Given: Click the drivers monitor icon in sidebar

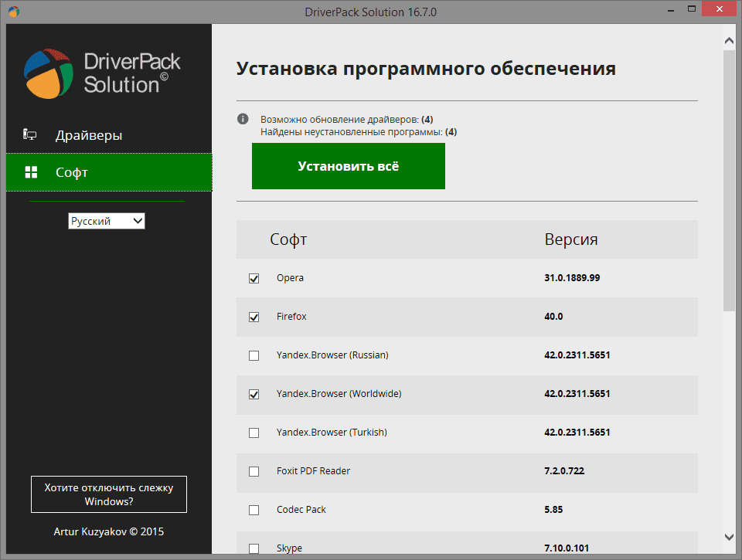Looking at the screenshot, I should [x=30, y=135].
